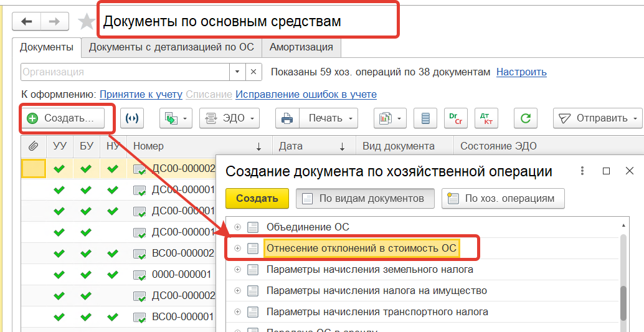
Task: Switch to По хоз. операциям view
Action: click(x=503, y=199)
